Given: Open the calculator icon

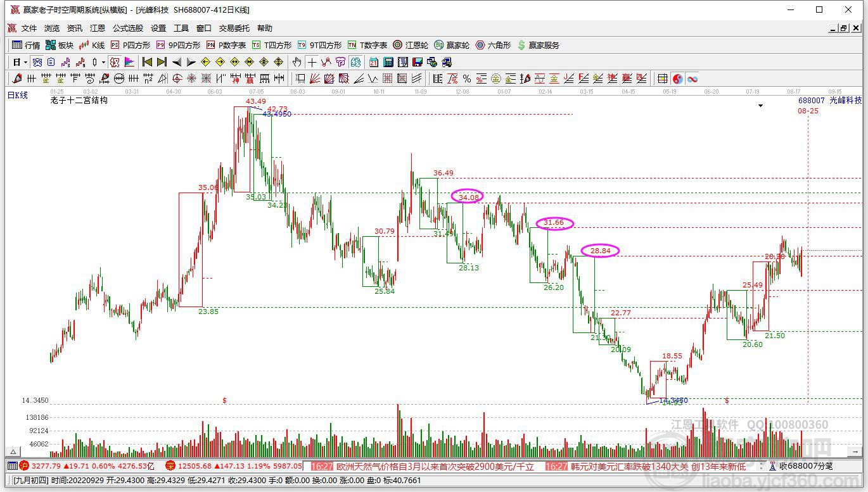Looking at the screenshot, I should 388,62.
